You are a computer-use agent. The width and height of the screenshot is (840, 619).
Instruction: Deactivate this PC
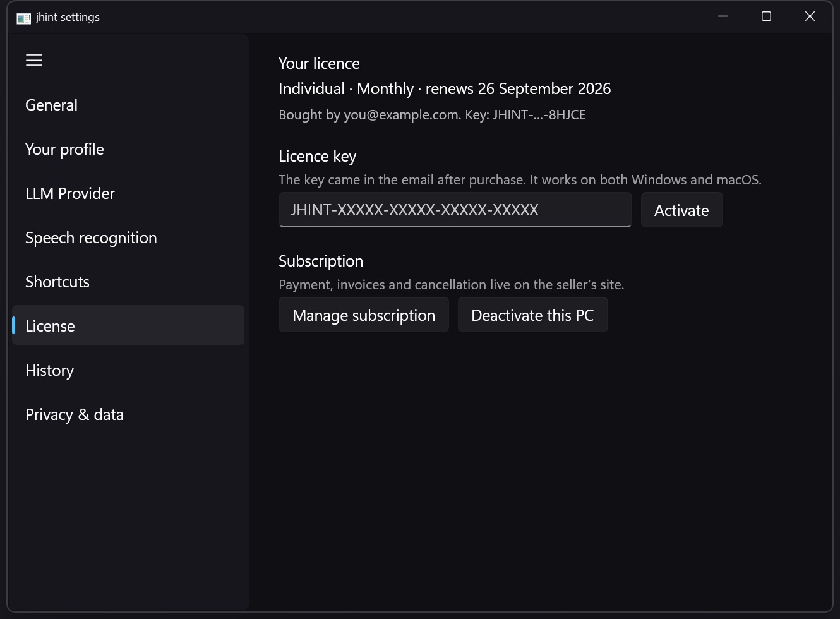[532, 315]
